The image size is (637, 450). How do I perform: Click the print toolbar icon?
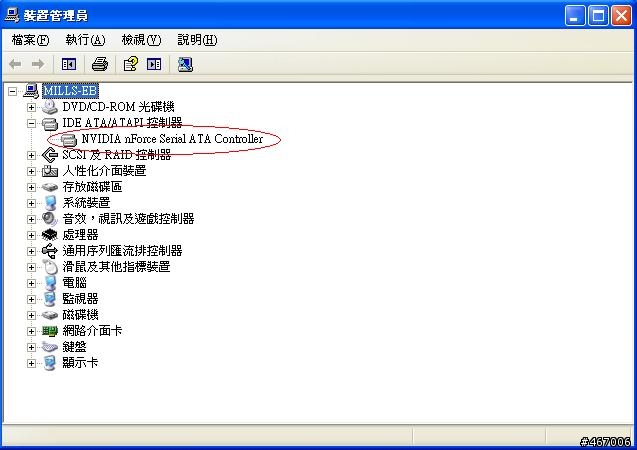click(100, 64)
